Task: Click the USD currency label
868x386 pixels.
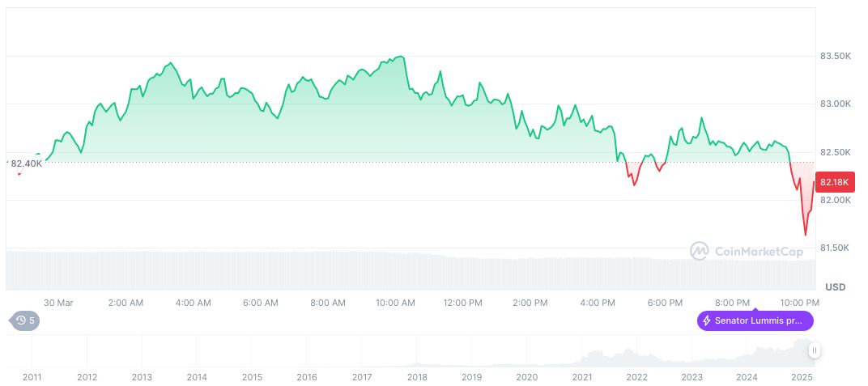Action: [835, 287]
